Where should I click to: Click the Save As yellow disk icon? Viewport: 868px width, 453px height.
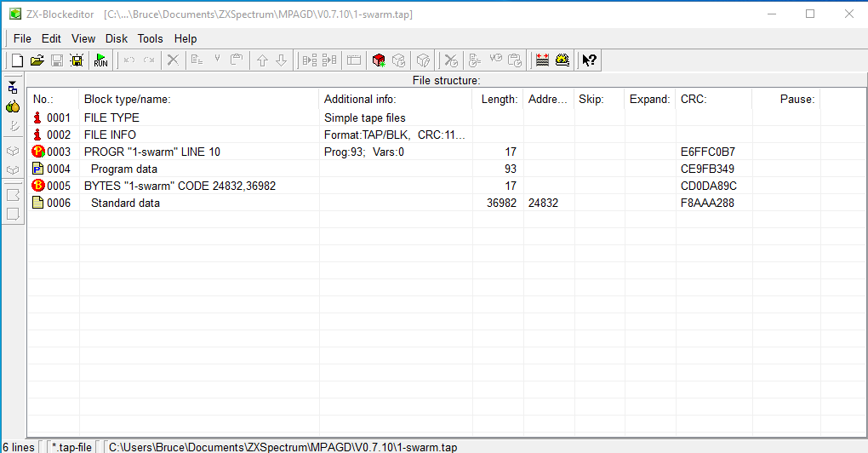(x=77, y=60)
